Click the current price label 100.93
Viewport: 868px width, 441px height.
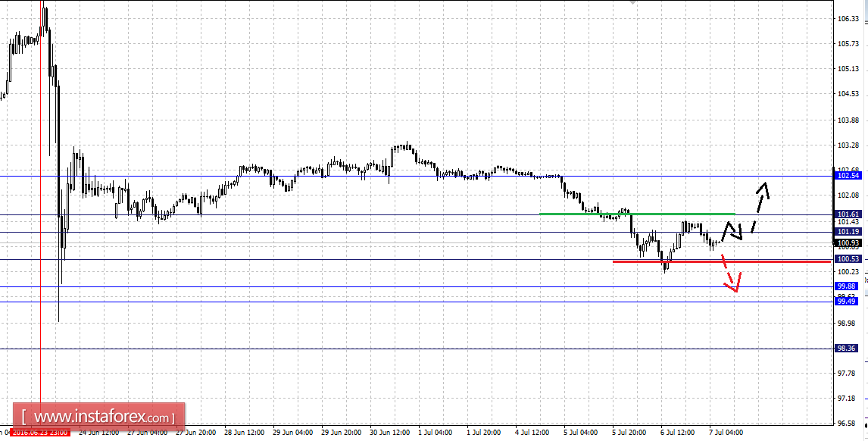(x=848, y=242)
